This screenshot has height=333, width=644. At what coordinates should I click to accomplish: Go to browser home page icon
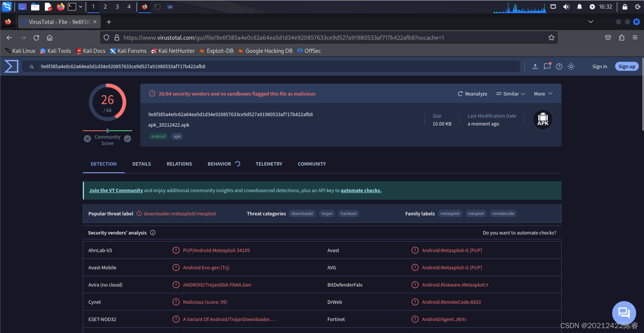click(49, 37)
